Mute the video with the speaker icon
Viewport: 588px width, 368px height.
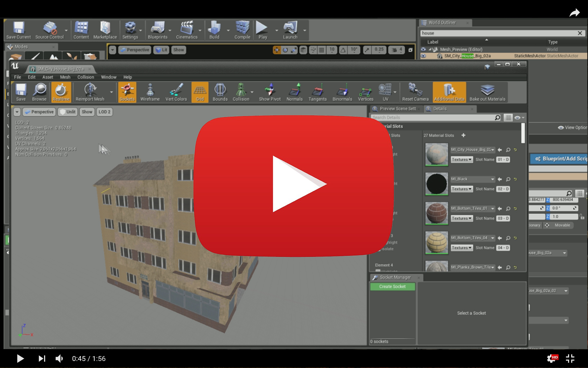[x=59, y=358]
